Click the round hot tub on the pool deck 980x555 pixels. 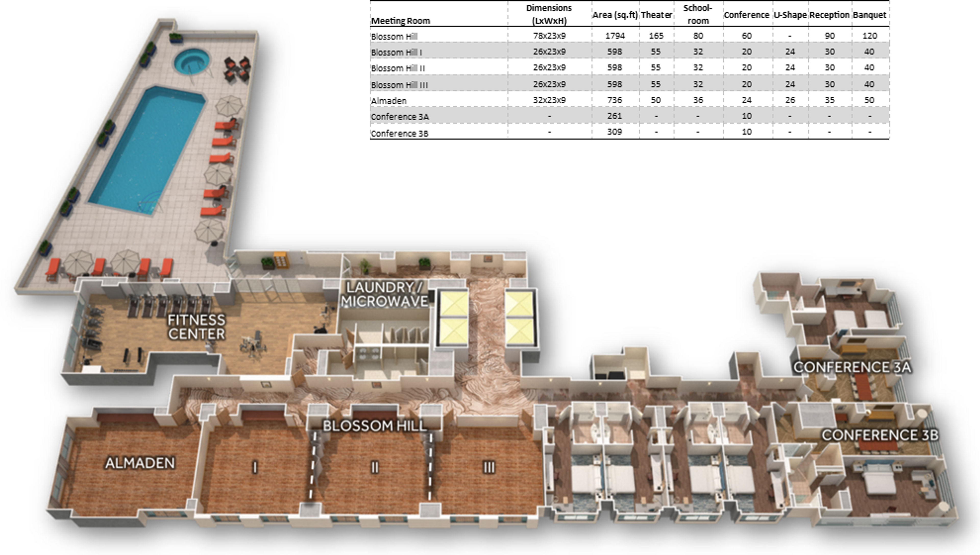[x=192, y=61]
